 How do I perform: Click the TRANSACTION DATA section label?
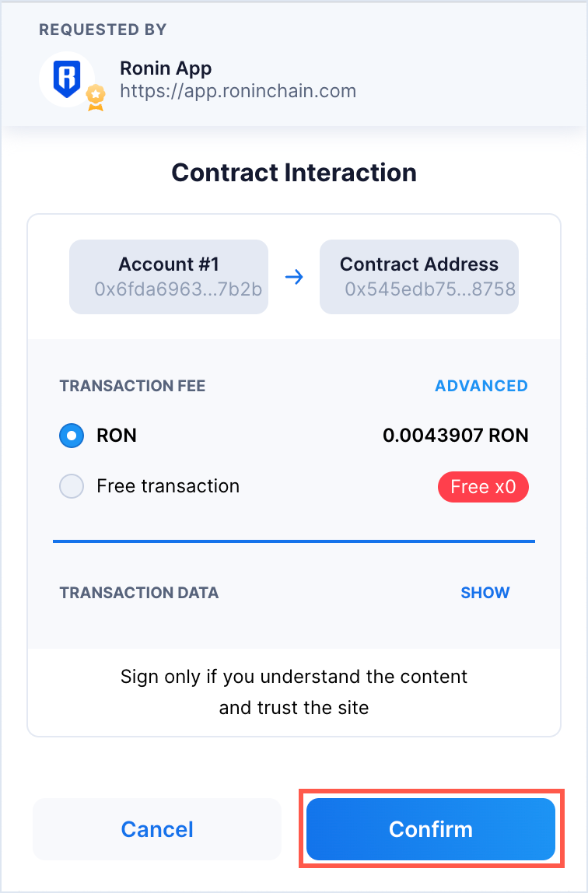(138, 593)
